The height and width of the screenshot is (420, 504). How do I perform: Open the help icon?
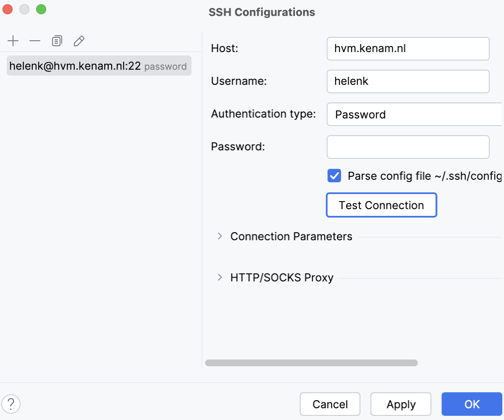pos(11,404)
